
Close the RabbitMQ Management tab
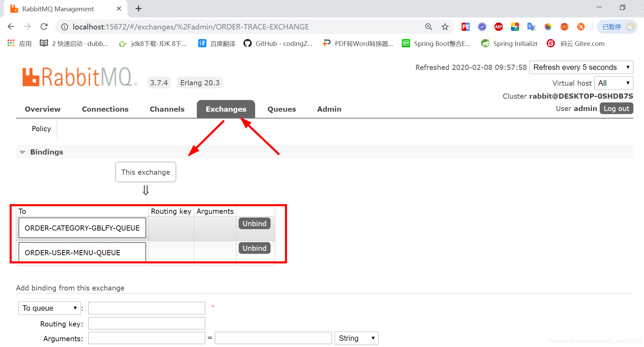click(119, 9)
